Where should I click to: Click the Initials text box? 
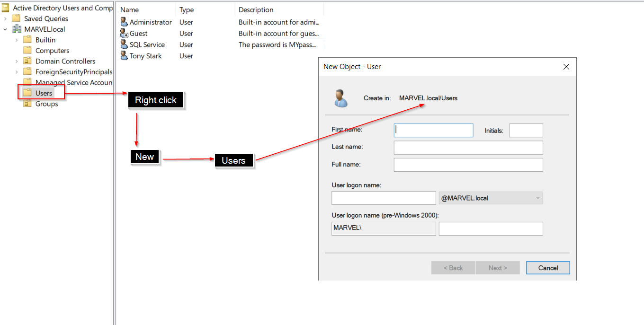526,131
